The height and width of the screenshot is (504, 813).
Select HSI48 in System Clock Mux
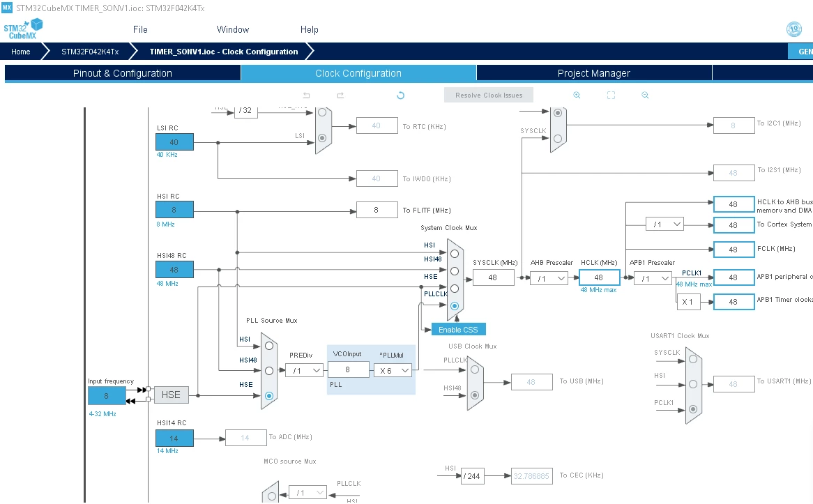[455, 271]
